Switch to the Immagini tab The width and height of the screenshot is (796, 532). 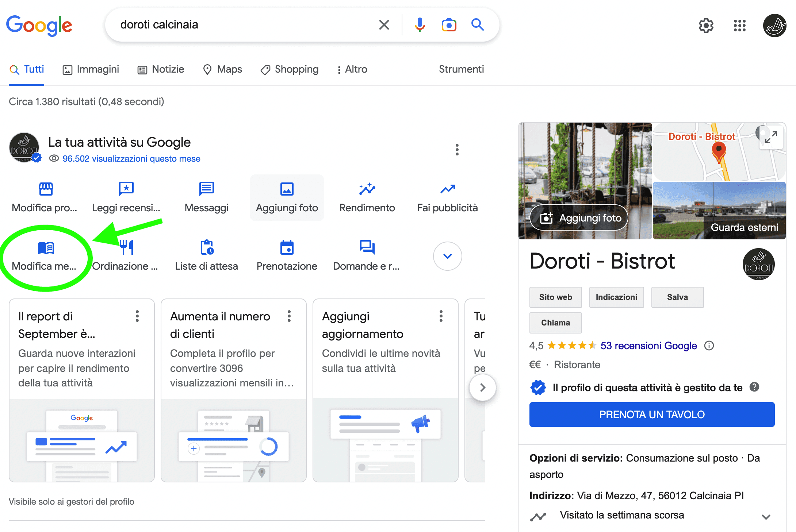91,69
